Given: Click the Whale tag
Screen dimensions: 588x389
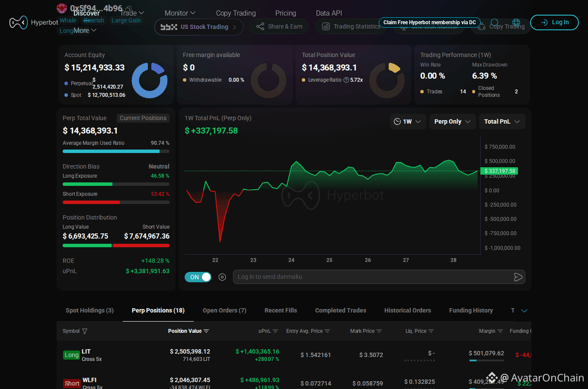Looking at the screenshot, I should pos(67,20).
